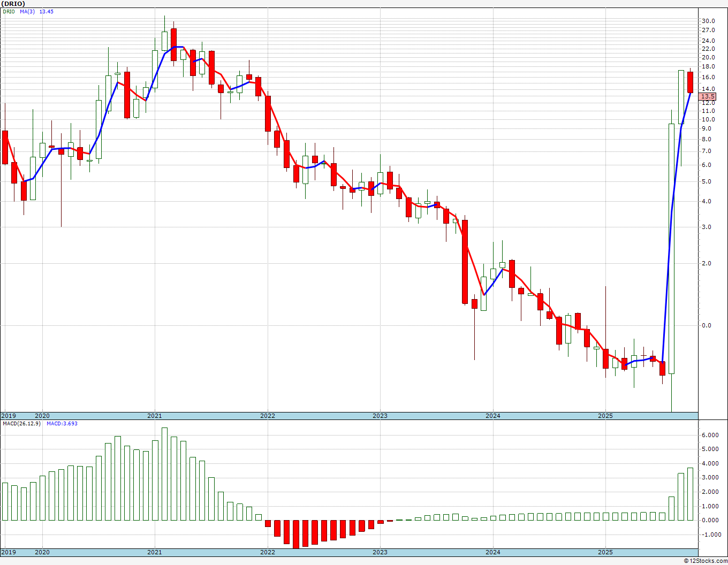Click the 0.000 MACD axis label
Viewport: 728px width, 565px height.
710,520
